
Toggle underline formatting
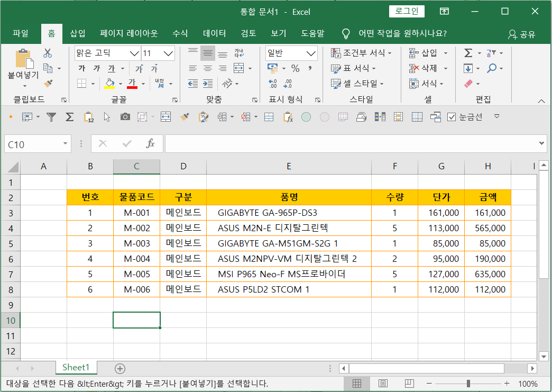(x=112, y=68)
